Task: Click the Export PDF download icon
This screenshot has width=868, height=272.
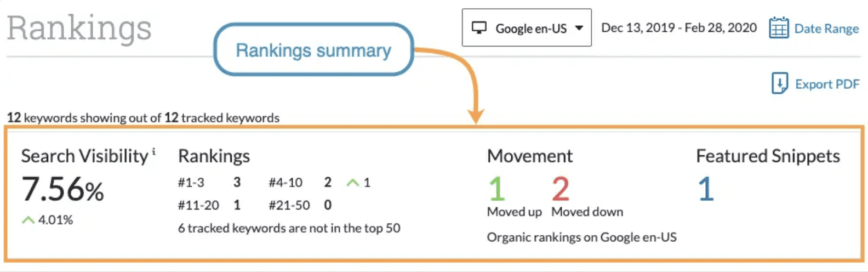Action: 779,83
